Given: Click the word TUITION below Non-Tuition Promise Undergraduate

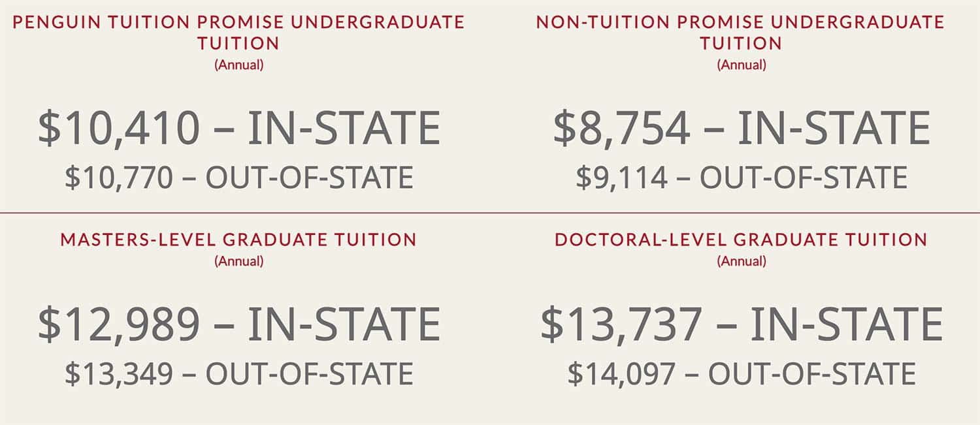Looking at the screenshot, I should coord(741,44).
